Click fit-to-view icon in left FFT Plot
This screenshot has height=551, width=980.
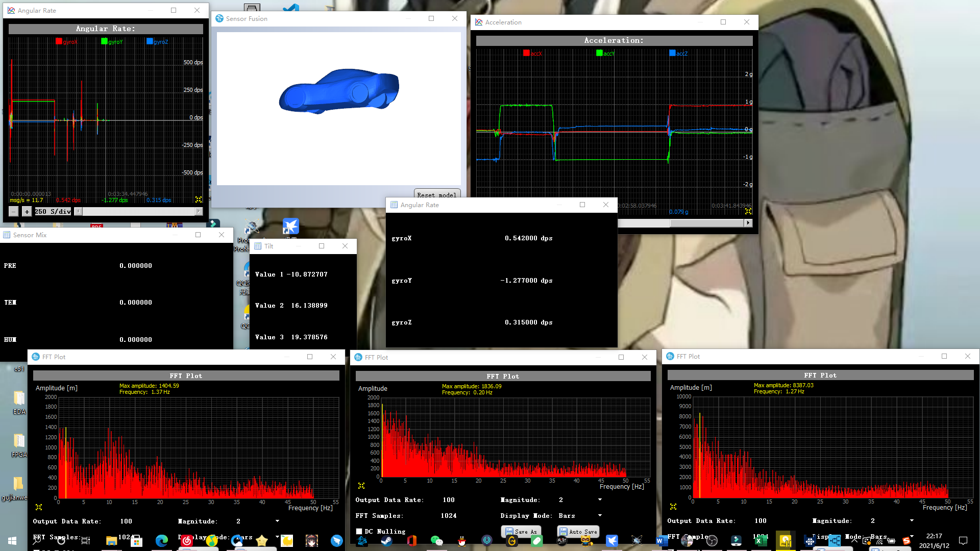coord(39,507)
